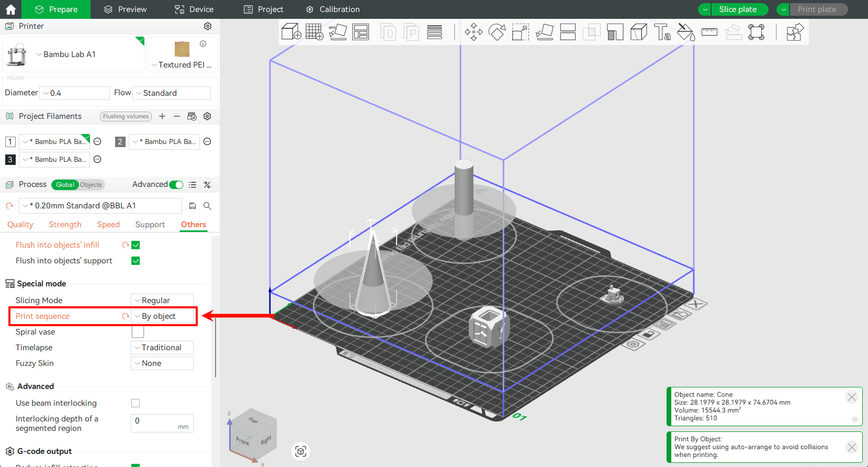The image size is (868, 467).
Task: Click the add filament plus icon
Action: pyautogui.click(x=162, y=116)
